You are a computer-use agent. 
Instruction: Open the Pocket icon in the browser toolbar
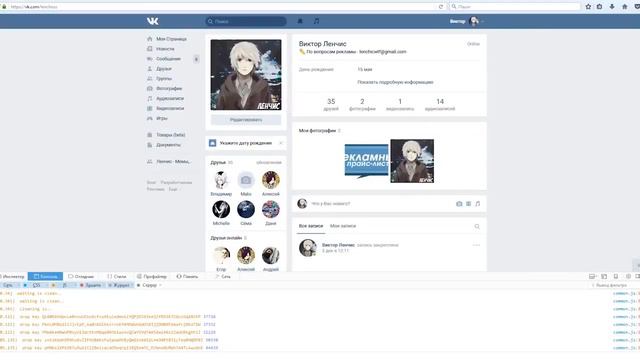pyautogui.click(x=637, y=7)
